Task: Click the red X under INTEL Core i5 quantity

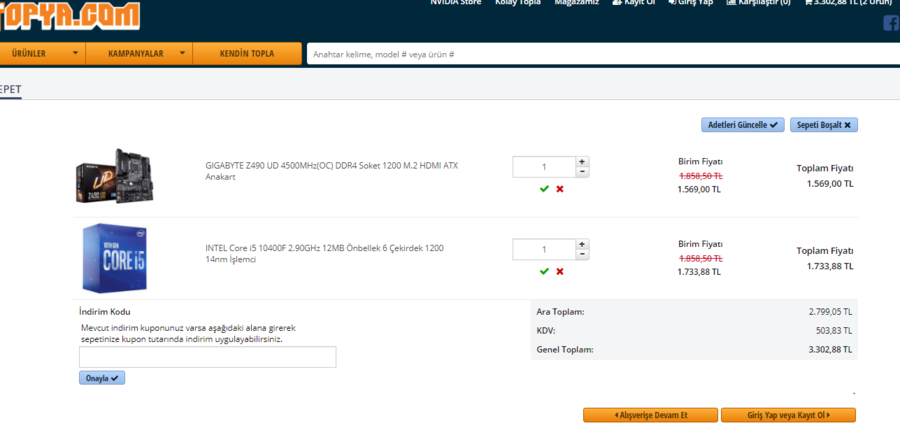Action: pos(560,272)
